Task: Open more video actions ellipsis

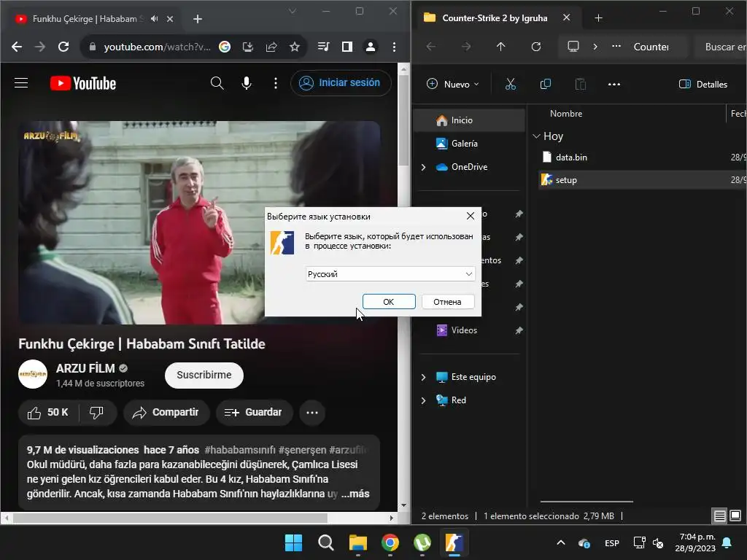Action: tap(312, 413)
